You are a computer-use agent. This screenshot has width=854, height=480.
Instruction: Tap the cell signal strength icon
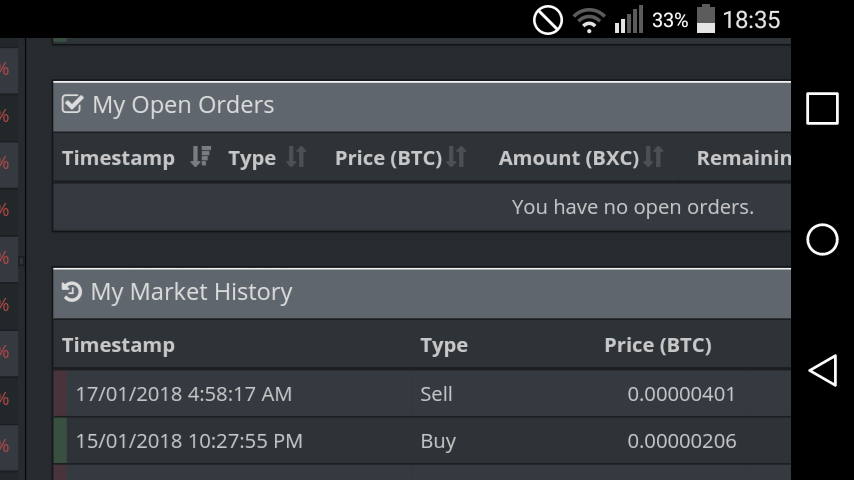(x=628, y=19)
